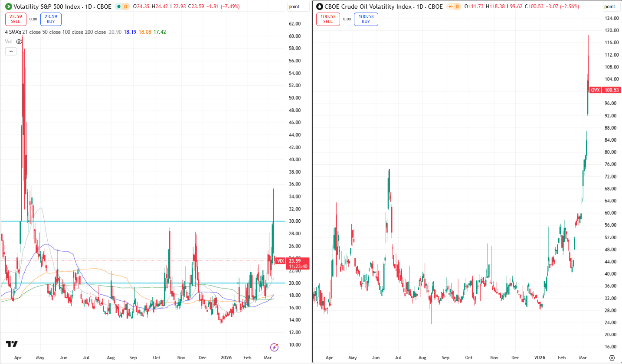Click the TradingView logo on VIX chart
This screenshot has height=364, width=622.
point(12,344)
